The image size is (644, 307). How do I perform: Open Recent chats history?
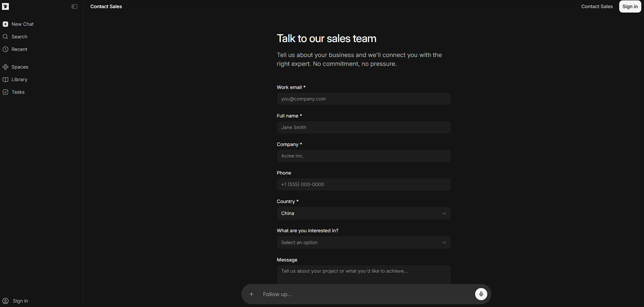tap(19, 49)
